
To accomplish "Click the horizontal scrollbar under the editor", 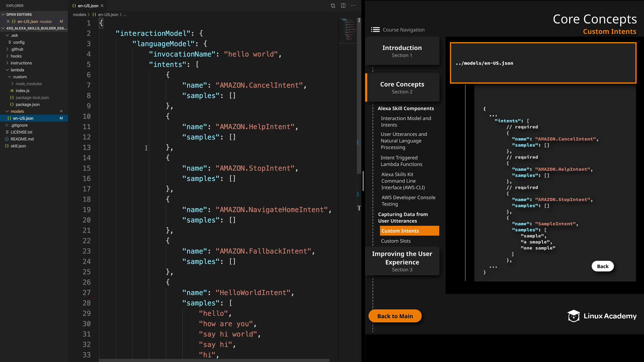I will click(214, 360).
